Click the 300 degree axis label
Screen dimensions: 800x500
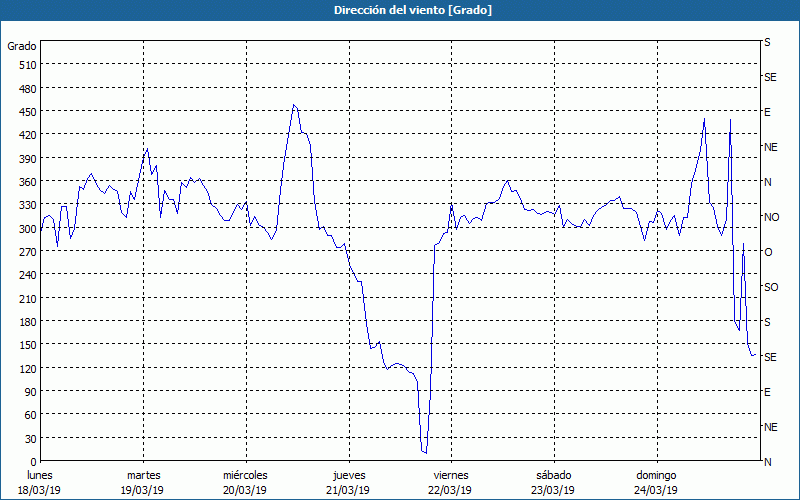[x=29, y=229]
